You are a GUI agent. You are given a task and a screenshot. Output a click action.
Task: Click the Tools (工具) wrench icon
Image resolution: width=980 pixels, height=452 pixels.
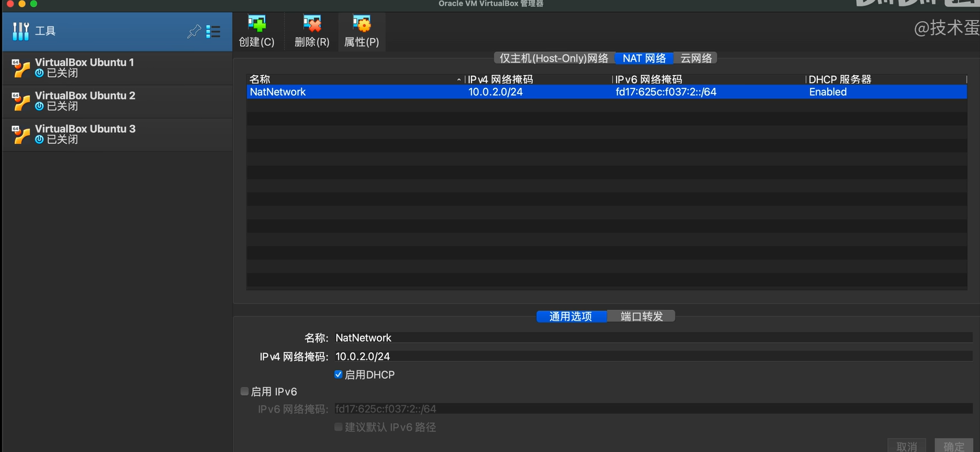click(21, 31)
